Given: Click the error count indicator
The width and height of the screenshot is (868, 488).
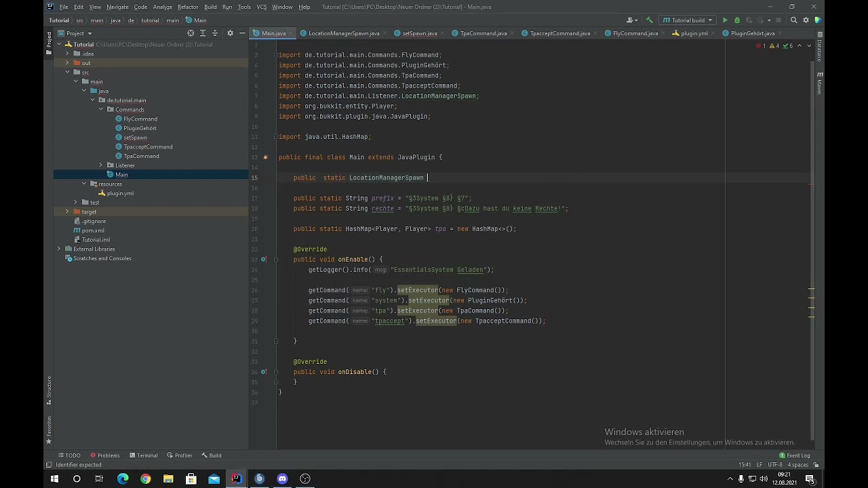Looking at the screenshot, I should pos(761,46).
